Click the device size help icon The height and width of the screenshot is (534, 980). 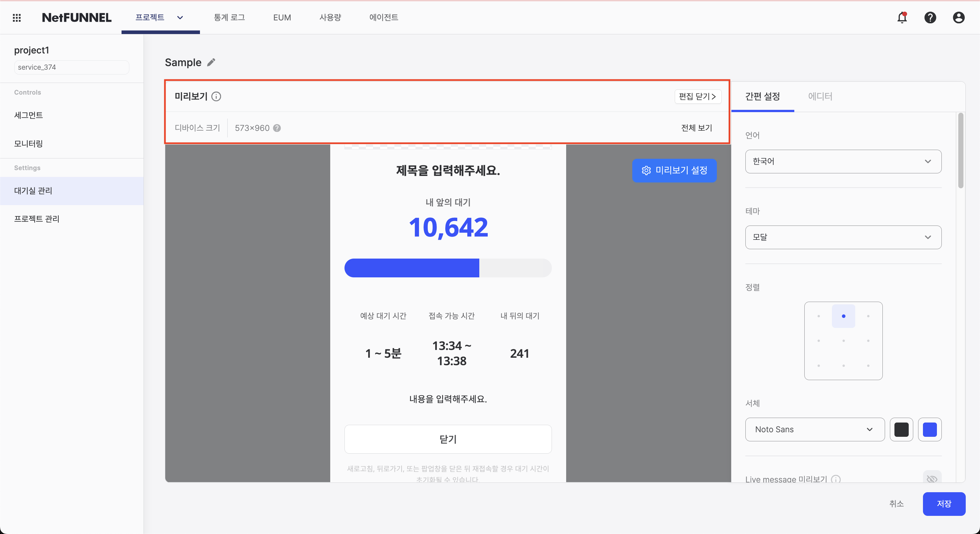pyautogui.click(x=277, y=128)
